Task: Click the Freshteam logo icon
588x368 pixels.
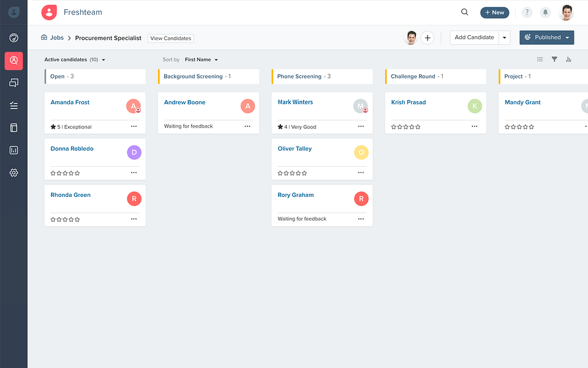Action: 49,12
